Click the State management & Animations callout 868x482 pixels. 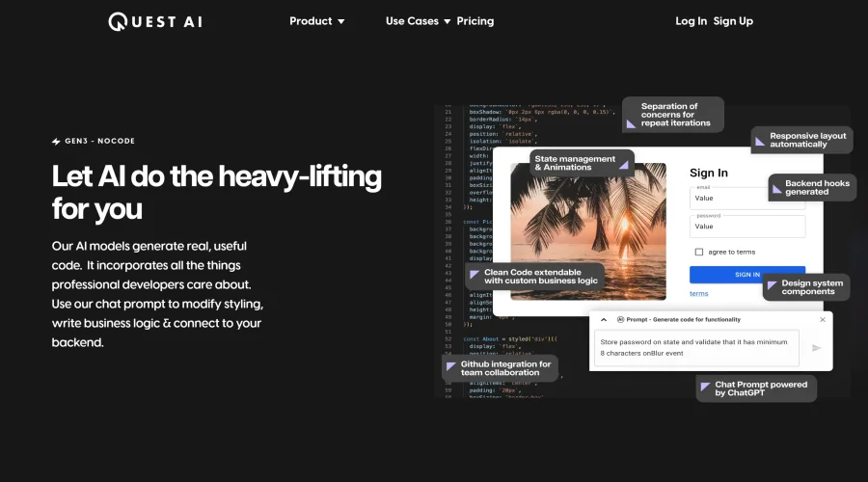pyautogui.click(x=582, y=163)
